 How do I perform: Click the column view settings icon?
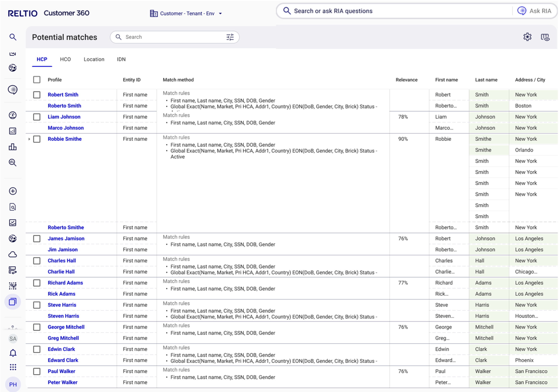(545, 37)
